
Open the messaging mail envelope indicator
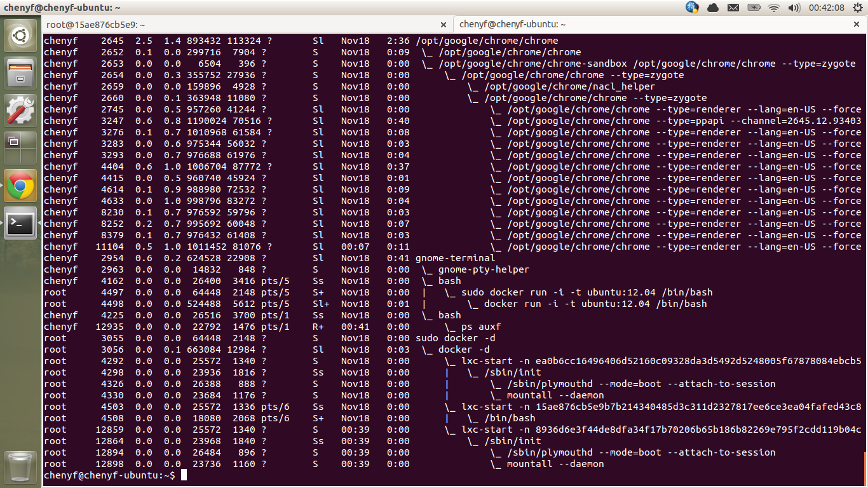pyautogui.click(x=733, y=8)
